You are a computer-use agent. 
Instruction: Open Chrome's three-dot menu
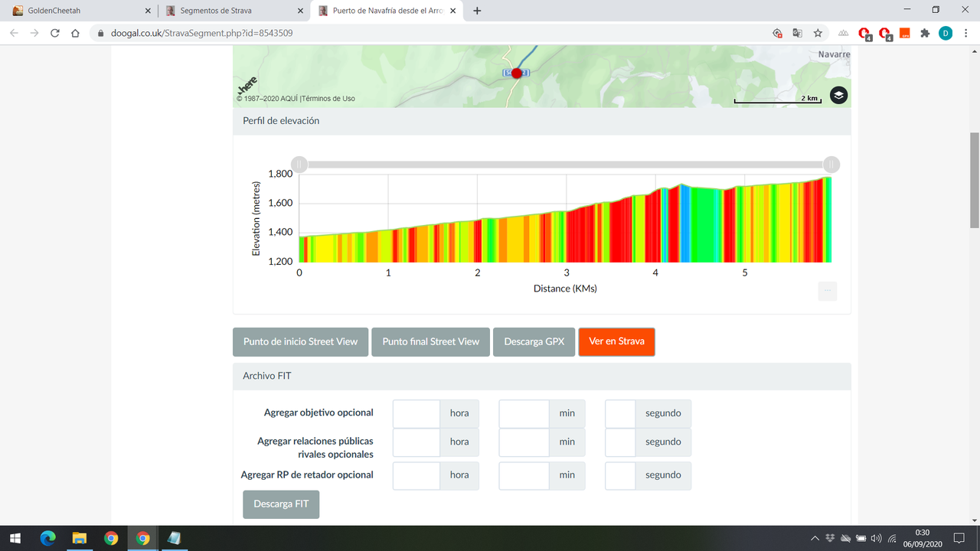coord(966,33)
